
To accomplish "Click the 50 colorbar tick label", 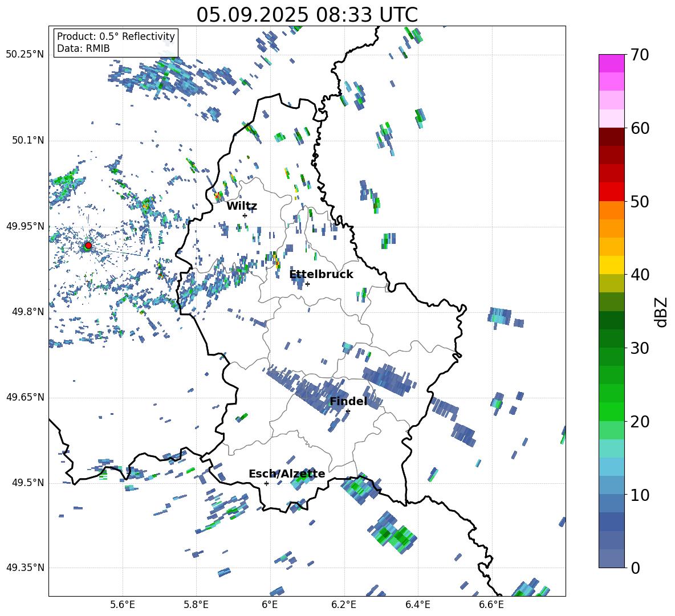I will [640, 202].
